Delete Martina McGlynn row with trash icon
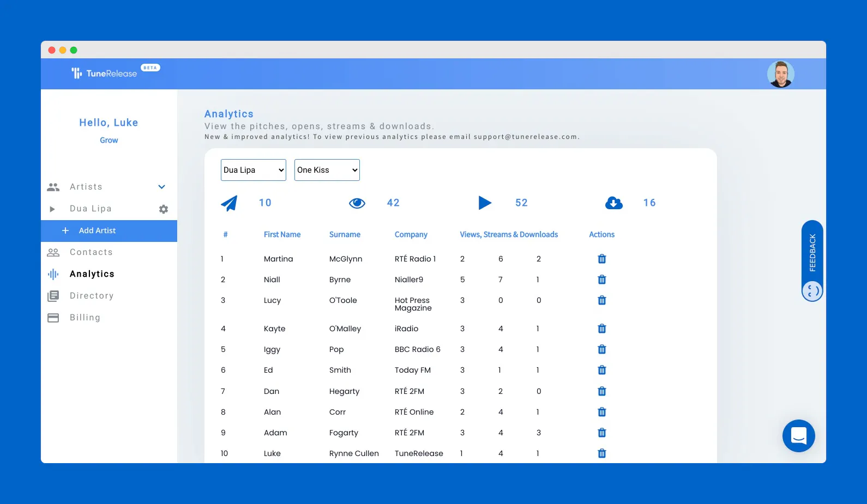867x504 pixels. (602, 259)
